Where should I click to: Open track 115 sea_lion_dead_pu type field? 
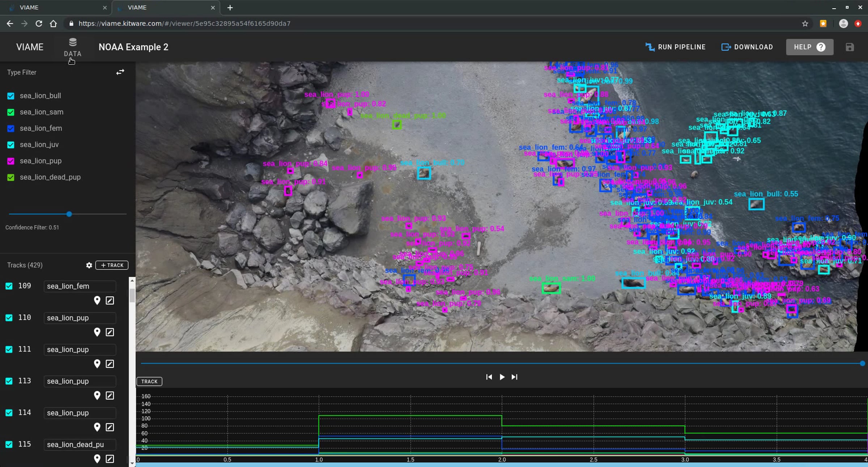point(80,444)
